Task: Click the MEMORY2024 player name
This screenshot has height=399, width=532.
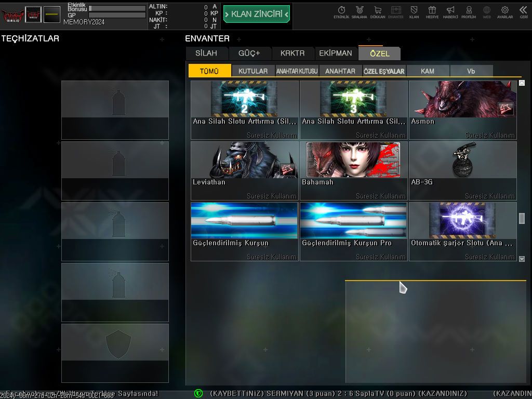Action: (84, 22)
